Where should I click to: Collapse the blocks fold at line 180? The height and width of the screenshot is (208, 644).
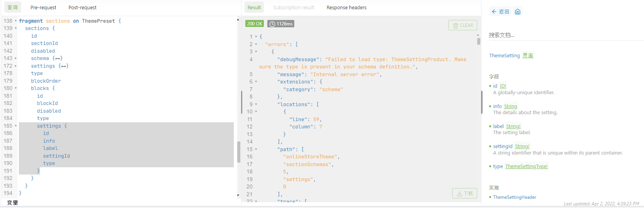point(16,88)
